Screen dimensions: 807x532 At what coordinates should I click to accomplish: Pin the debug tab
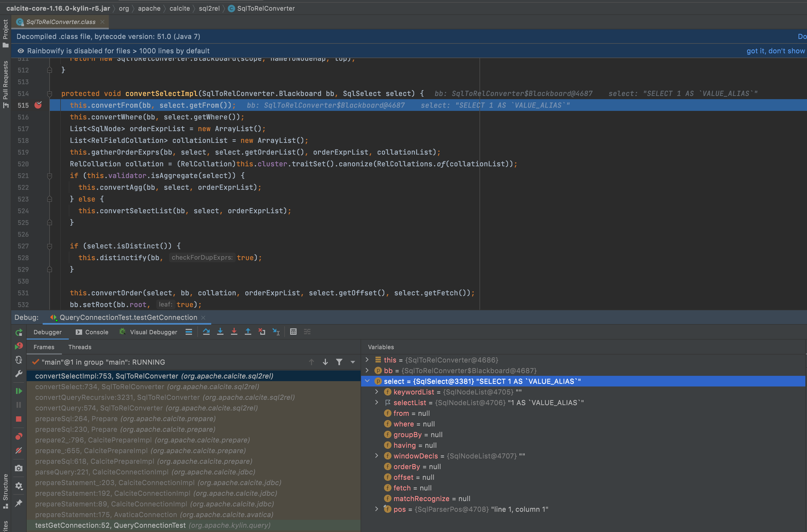click(19, 503)
